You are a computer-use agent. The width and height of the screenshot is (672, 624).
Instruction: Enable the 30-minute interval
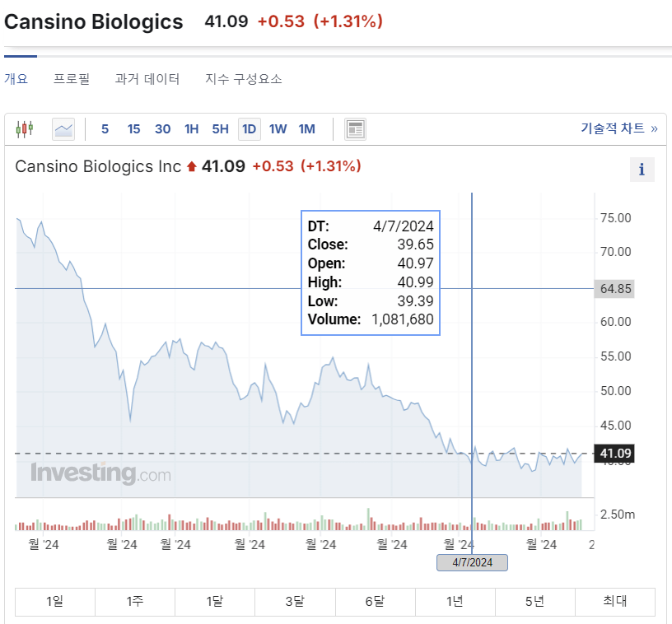coord(162,128)
